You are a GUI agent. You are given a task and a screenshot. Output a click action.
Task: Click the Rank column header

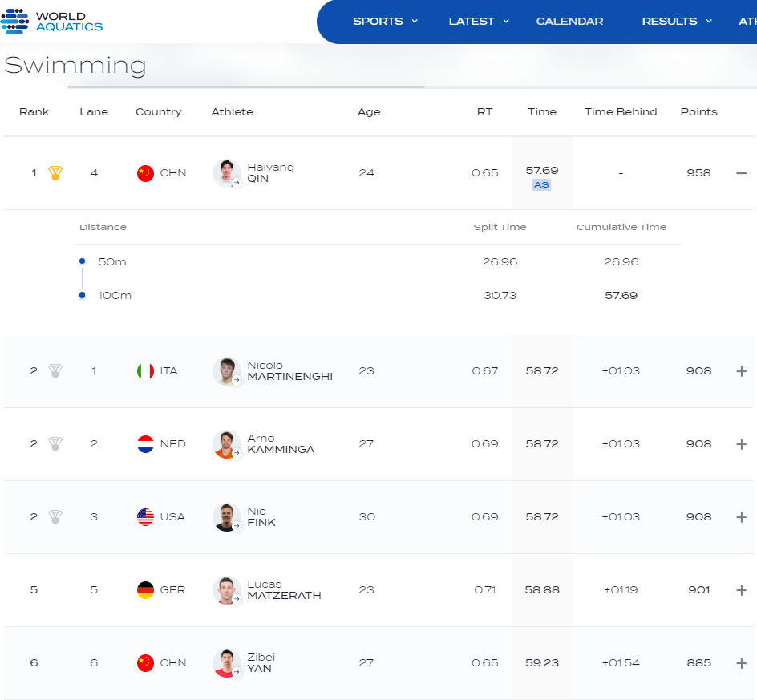tap(34, 112)
